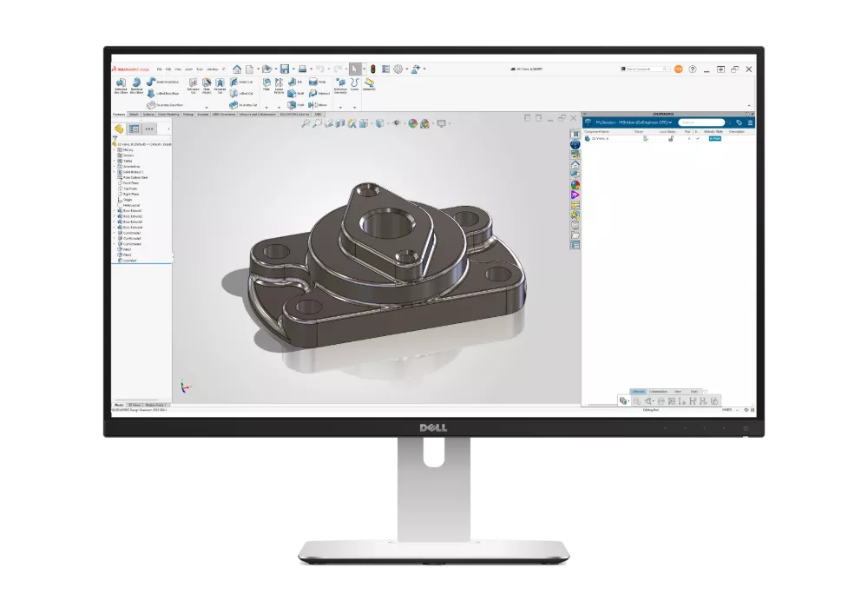This screenshot has width=868, height=608.
Task: Open the Sketch ribbon tab
Action: (x=134, y=115)
